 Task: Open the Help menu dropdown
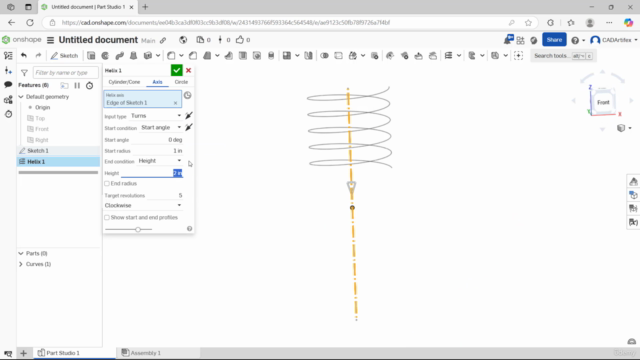point(578,40)
